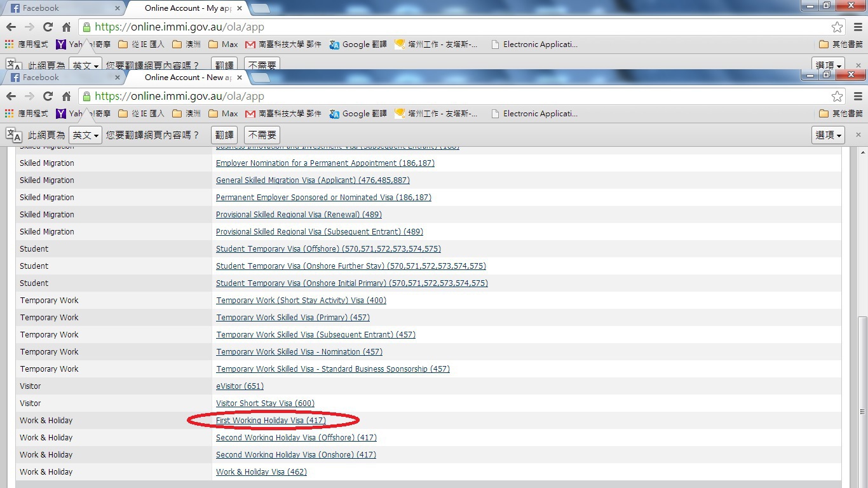Open First Working Holiday Visa (417) link
Image resolution: width=868 pixels, height=488 pixels.
[271, 421]
